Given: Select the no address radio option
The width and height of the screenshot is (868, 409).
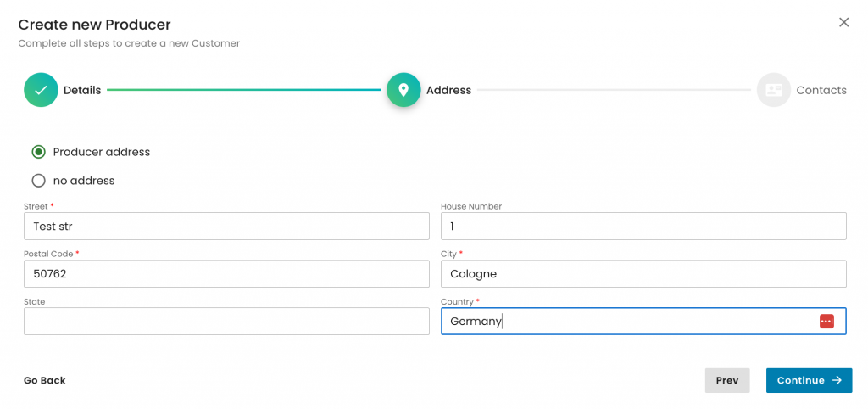Looking at the screenshot, I should tap(38, 181).
